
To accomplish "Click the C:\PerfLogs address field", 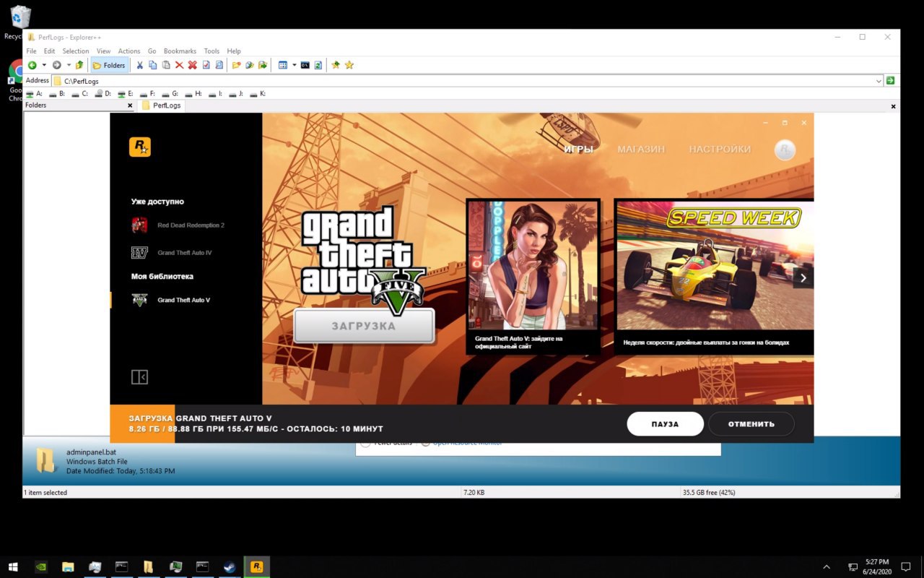I will click(467, 81).
